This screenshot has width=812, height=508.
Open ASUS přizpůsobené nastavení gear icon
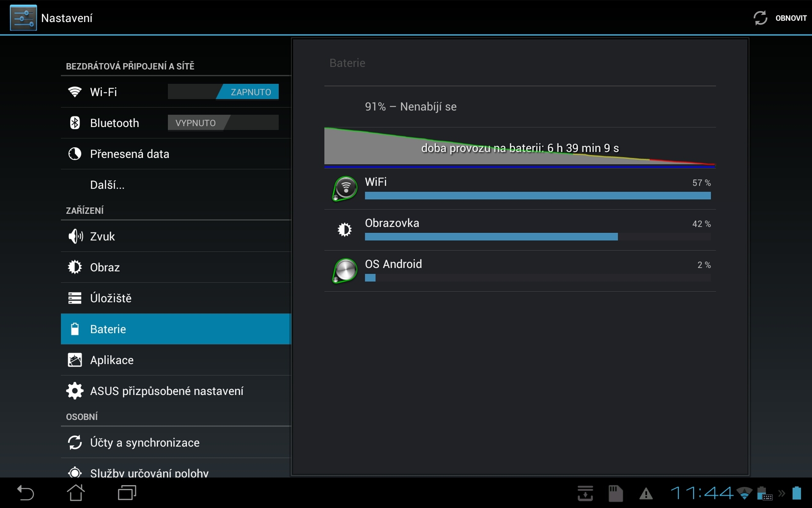[74, 391]
